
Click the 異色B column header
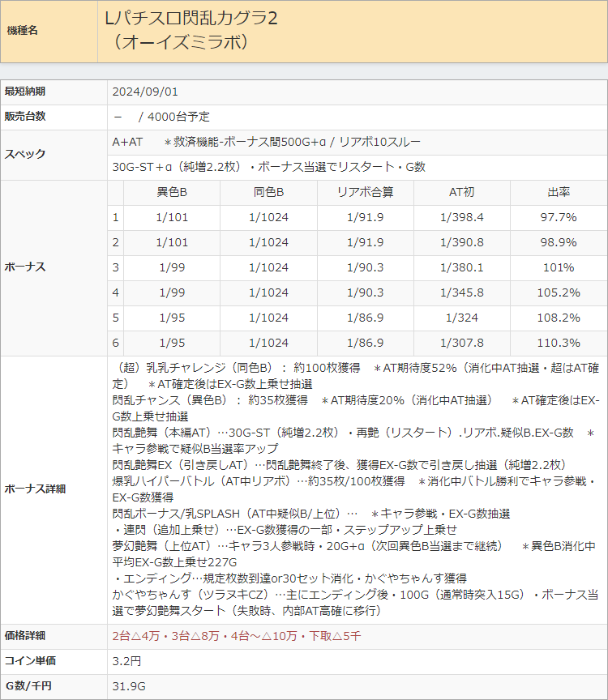tap(172, 192)
